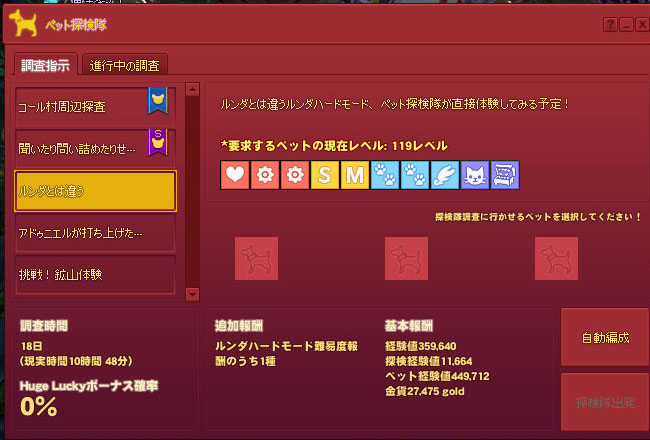Click the 探検隊出発 departure button
The height and width of the screenshot is (440, 650).
pyautogui.click(x=605, y=402)
